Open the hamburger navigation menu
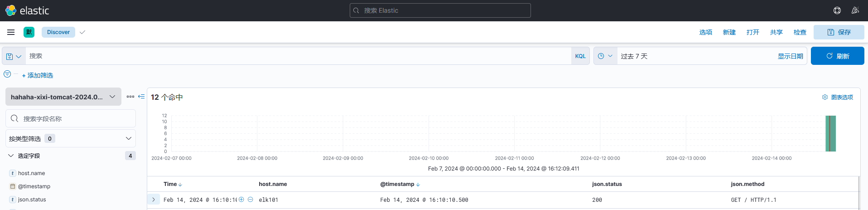868x210 pixels. click(x=11, y=32)
